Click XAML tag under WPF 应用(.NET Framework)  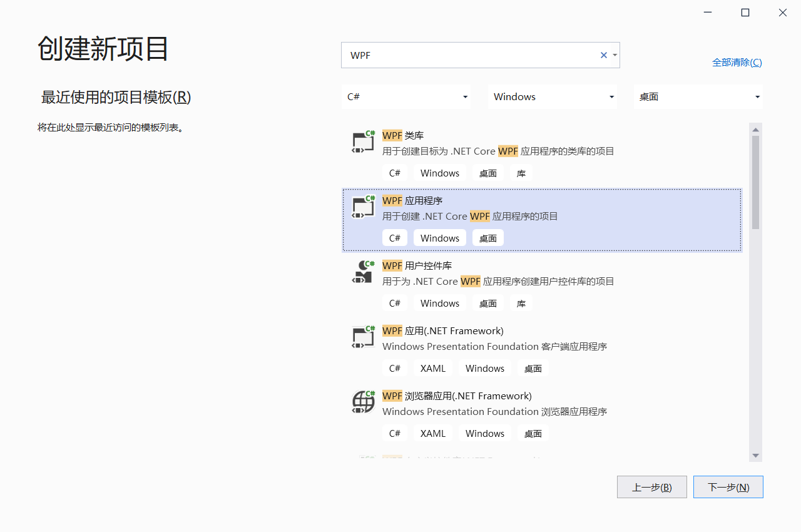pos(433,369)
